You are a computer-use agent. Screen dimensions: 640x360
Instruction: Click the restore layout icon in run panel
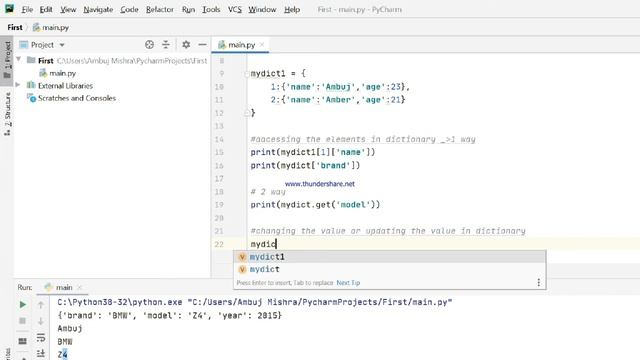pos(22,341)
